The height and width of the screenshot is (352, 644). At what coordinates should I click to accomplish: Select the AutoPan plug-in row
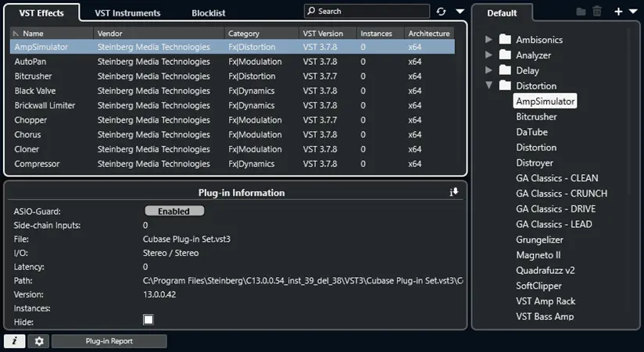pos(232,62)
